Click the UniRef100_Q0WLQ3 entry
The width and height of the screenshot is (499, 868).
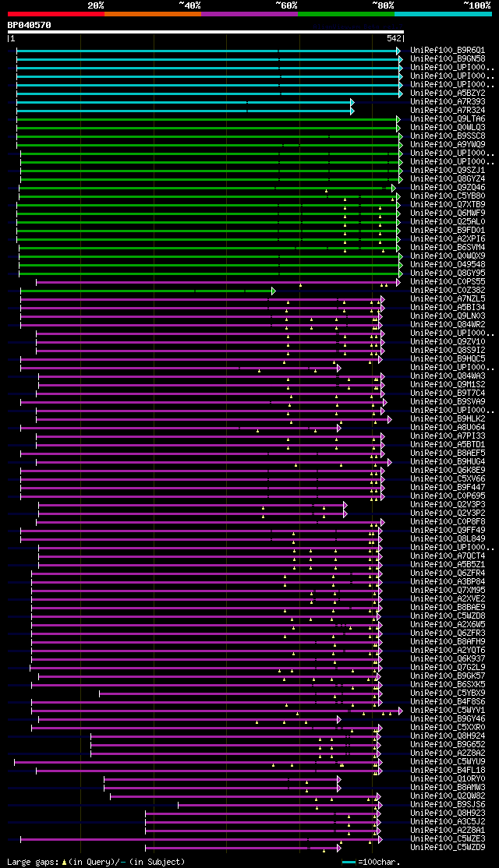[x=448, y=127]
